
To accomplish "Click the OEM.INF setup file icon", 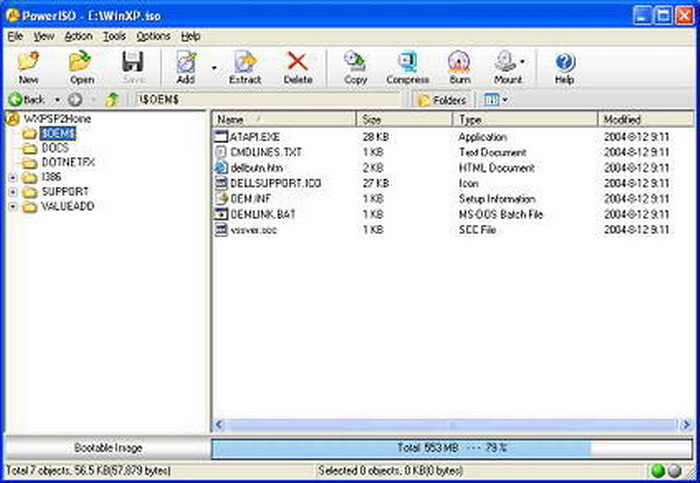I will (221, 199).
